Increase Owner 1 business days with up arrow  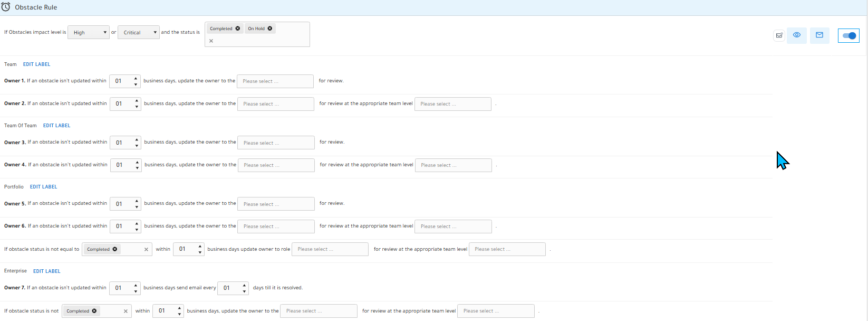136,78
